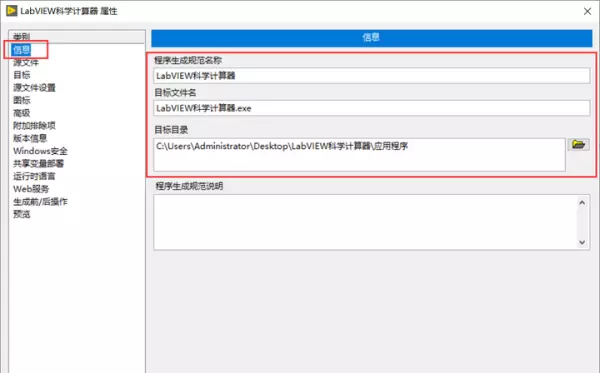Click the 程序生成规范说明 text area
Viewport: 600px width, 373px height.
[x=365, y=222]
